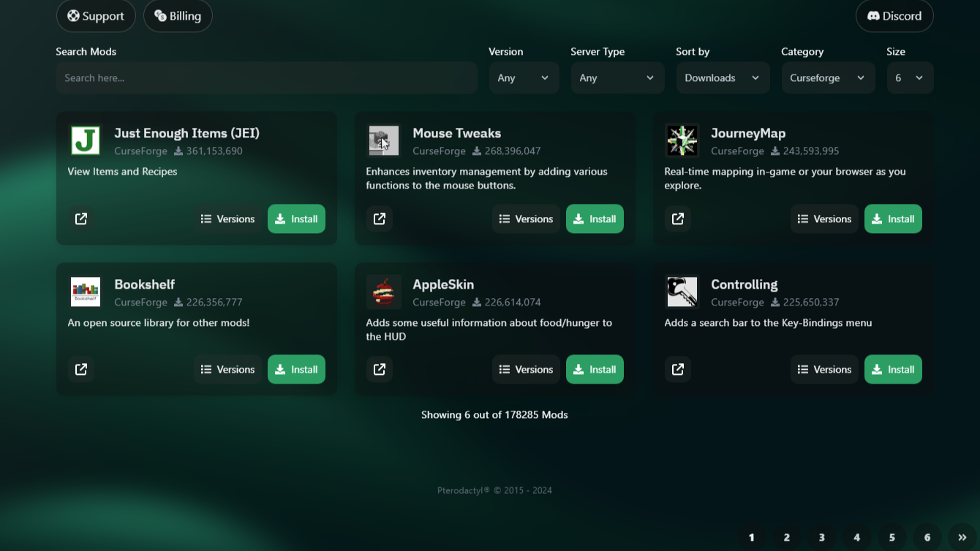
Task: Open external link icon for JourneyMap
Action: point(678,218)
